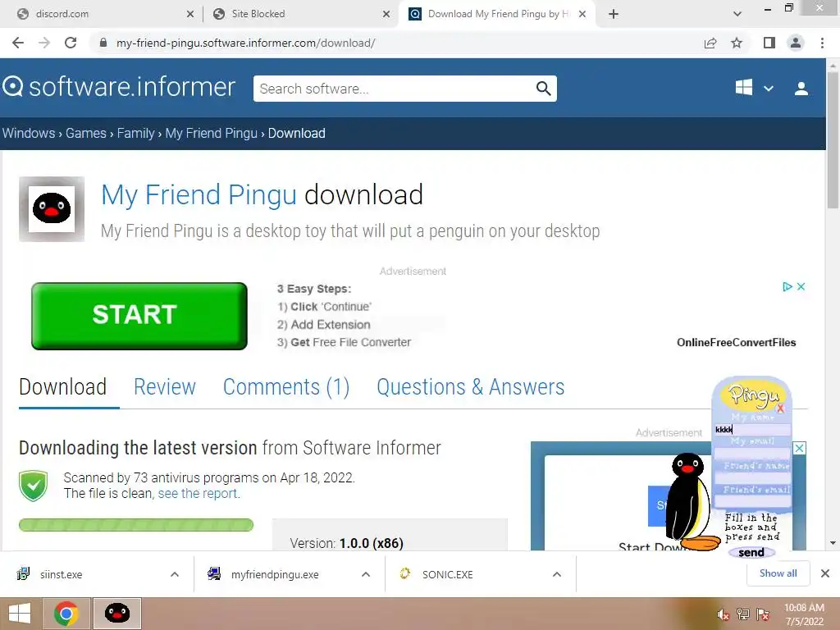Image resolution: width=840 pixels, height=630 pixels.
Task: Click the Friend's name field in Pingu widget
Action: point(752,477)
